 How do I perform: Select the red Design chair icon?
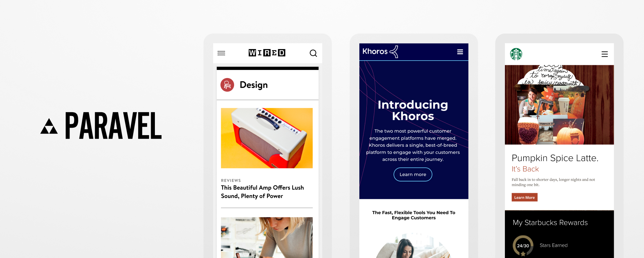tap(227, 85)
